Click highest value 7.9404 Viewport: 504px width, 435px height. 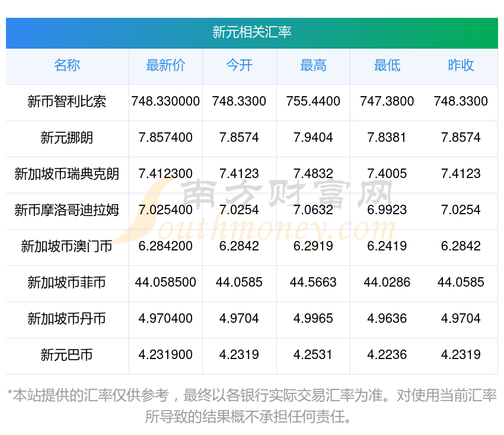click(313, 138)
